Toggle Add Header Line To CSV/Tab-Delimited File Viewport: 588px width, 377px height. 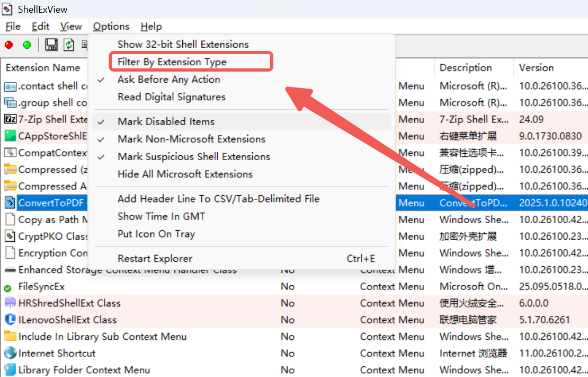tap(242, 199)
